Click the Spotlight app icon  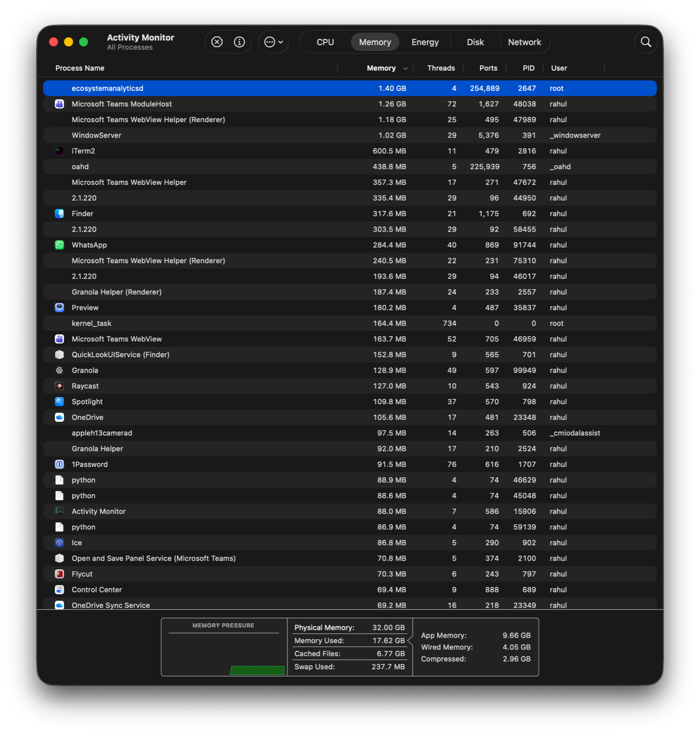[59, 402]
